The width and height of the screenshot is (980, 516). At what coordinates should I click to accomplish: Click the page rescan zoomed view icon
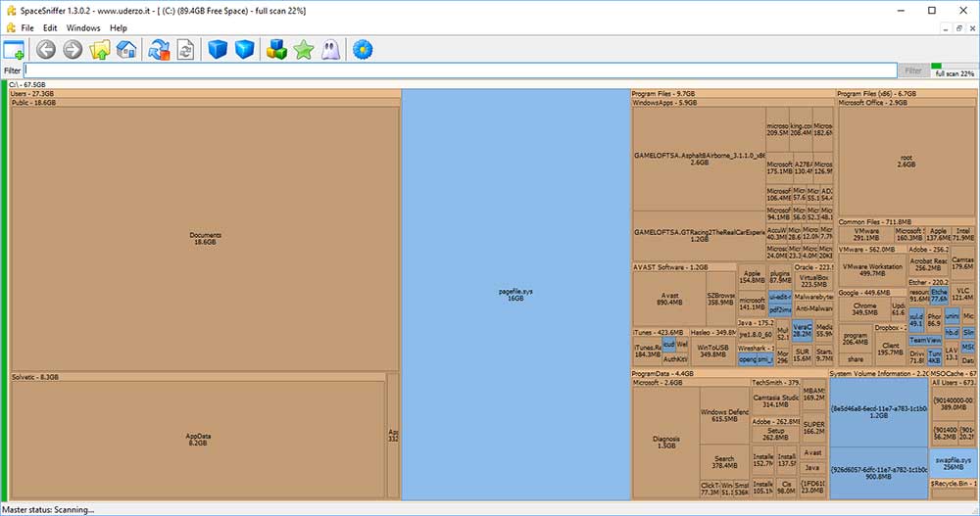coord(185,49)
